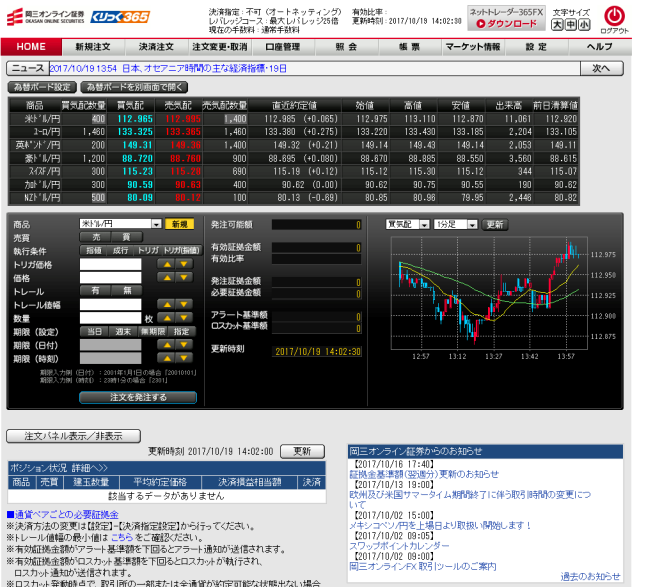Increase trail width with up arrow
Screen dimensions: 650x587
[x=167, y=304]
